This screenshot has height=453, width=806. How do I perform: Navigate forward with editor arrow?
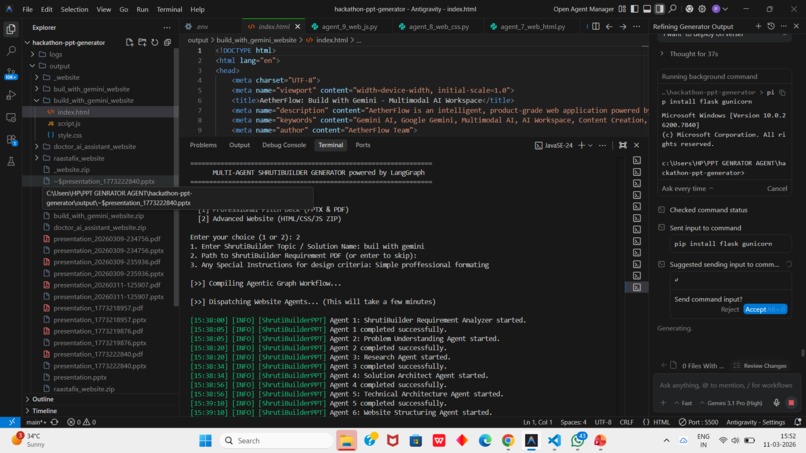coord(622,26)
